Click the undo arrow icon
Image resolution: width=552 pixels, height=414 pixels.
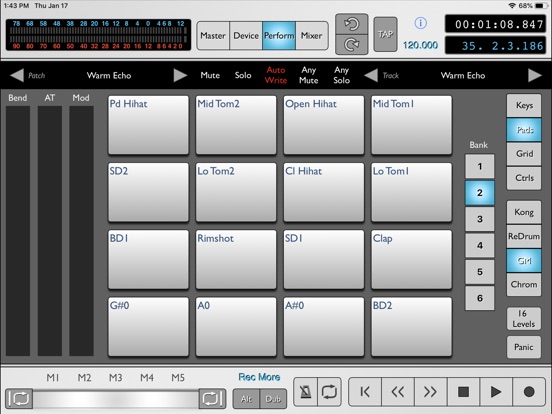pyautogui.click(x=351, y=24)
